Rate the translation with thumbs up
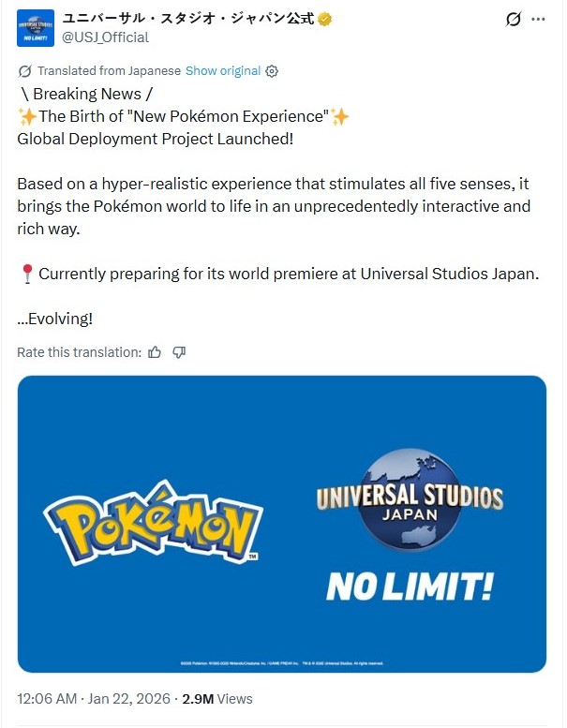This screenshot has height=728, width=567. click(x=155, y=352)
